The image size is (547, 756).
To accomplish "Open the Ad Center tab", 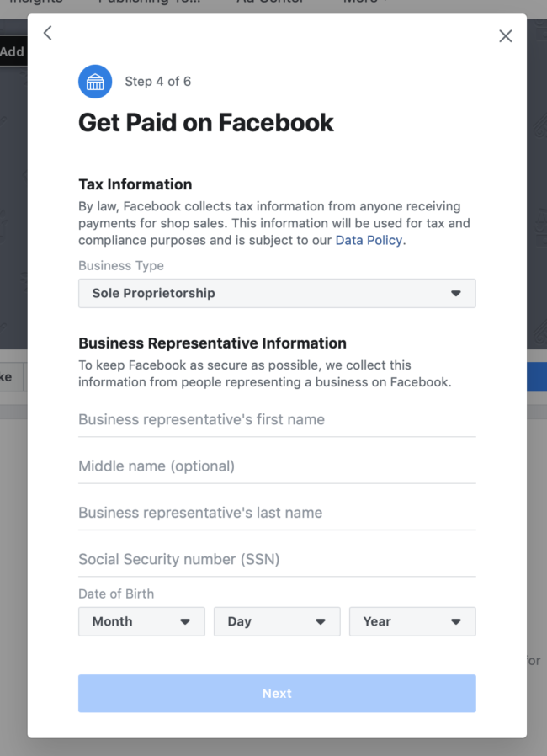I will coord(269,3).
